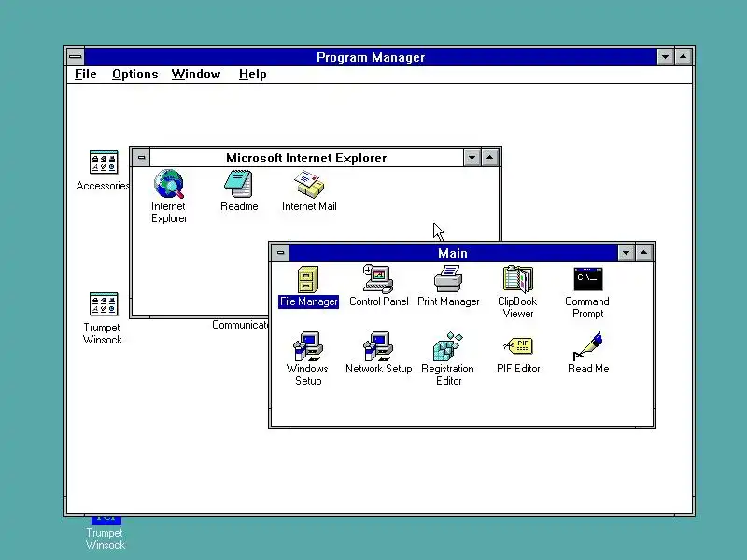Open the Help menu
The height and width of the screenshot is (560, 747).
click(252, 75)
